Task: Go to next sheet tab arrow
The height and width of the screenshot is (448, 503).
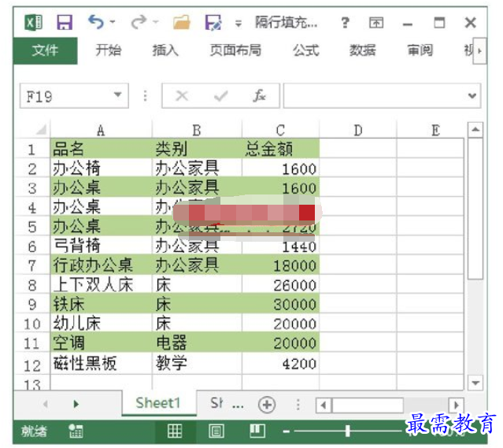Action: (76, 404)
